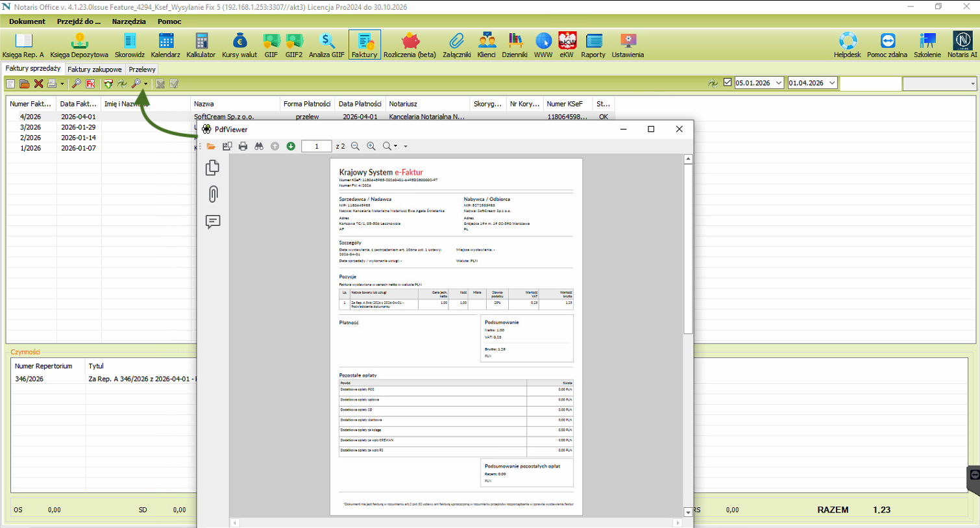Open the Narzędzia menu

129,21
